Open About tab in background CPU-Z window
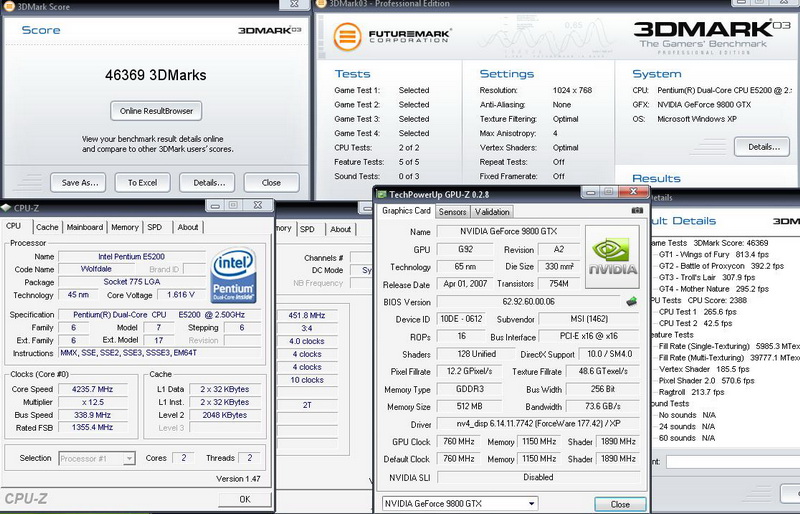 click(x=340, y=229)
